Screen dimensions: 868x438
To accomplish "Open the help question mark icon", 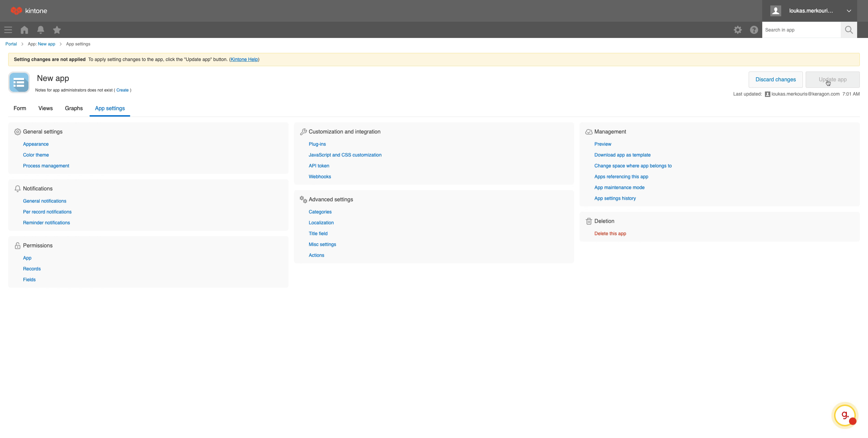I will tap(754, 30).
